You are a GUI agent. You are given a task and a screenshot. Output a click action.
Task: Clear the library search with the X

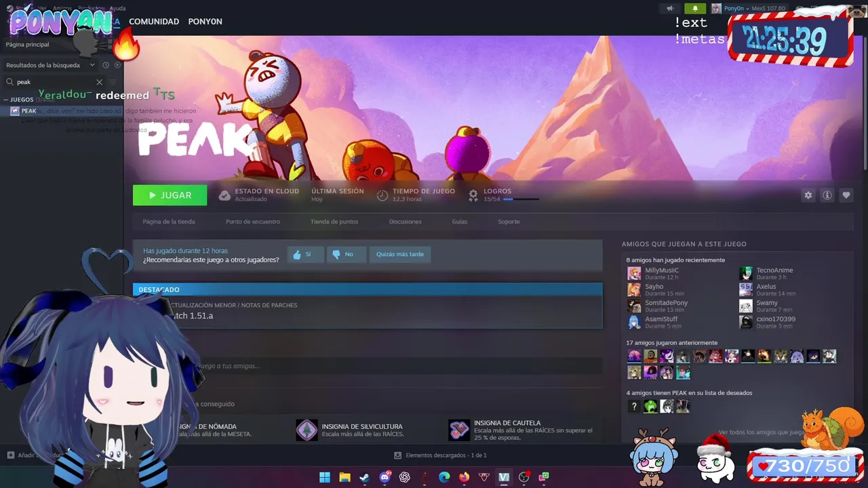99,82
